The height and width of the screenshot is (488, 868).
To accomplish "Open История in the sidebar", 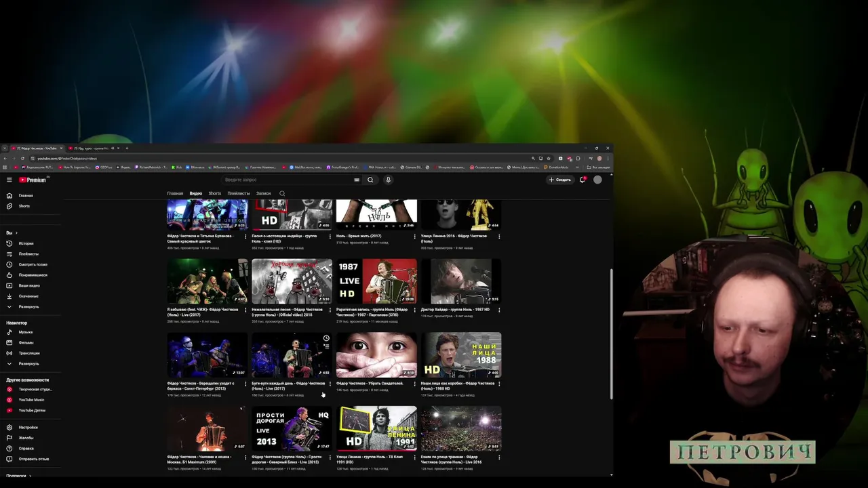I will [26, 243].
